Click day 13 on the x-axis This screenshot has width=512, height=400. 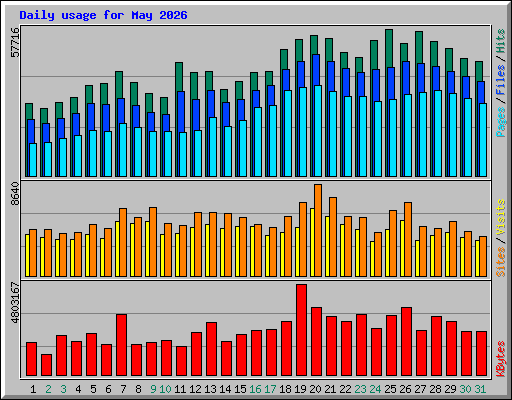(x=210, y=389)
